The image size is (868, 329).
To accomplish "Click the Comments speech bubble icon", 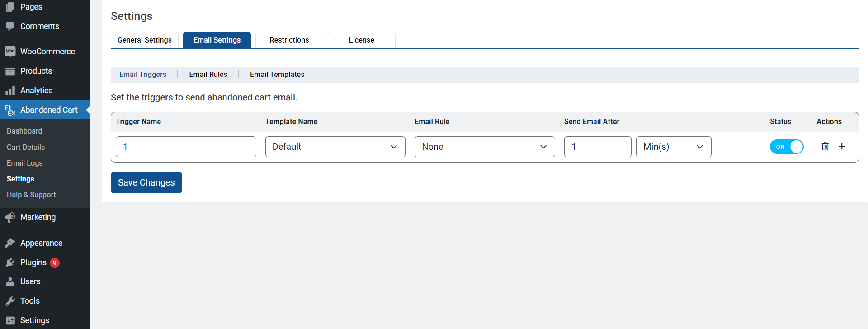I will point(10,26).
